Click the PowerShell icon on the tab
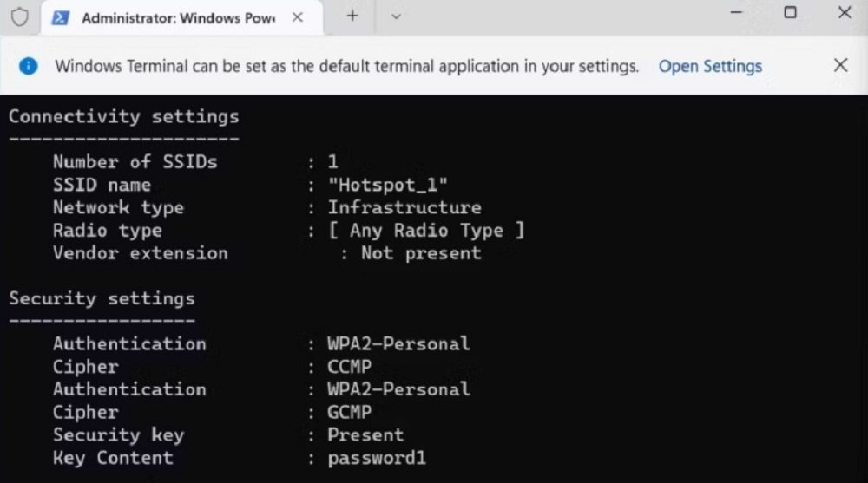This screenshot has height=483, width=868. tap(61, 18)
